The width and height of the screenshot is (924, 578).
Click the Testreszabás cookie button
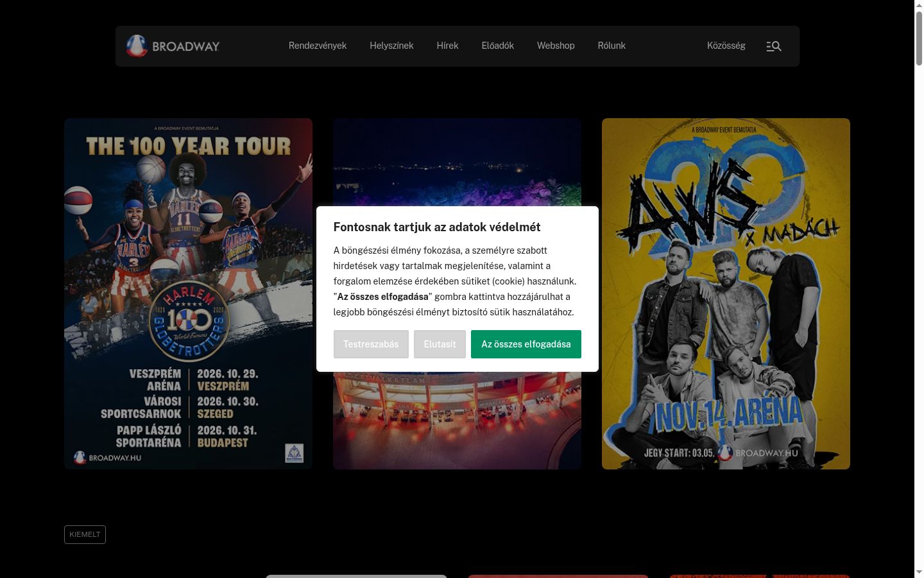point(371,344)
